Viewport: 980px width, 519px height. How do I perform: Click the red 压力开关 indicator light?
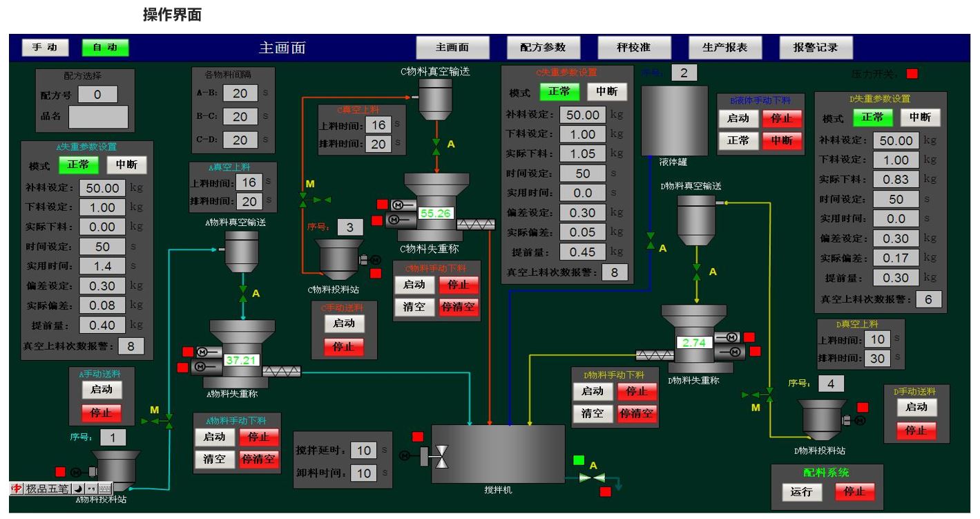pos(912,74)
